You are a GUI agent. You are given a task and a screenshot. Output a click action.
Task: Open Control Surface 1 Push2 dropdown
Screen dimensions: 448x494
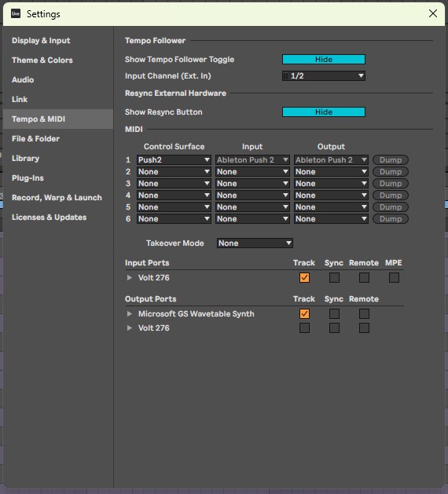(x=174, y=160)
